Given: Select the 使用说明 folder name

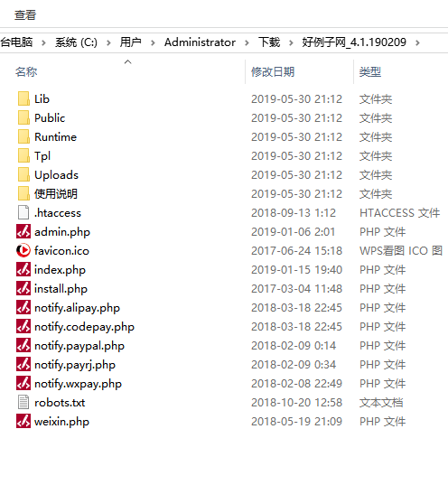Looking at the screenshot, I should pos(56,193).
